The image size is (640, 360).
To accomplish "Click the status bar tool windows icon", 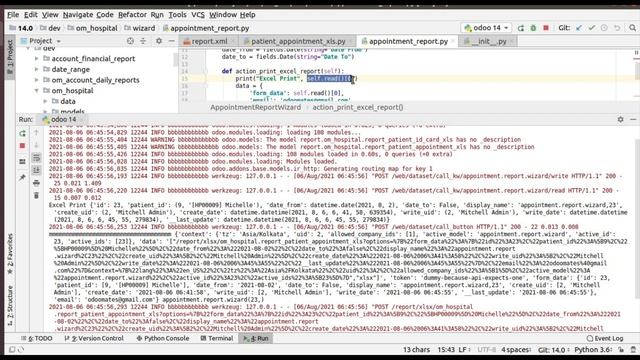I will 12,349.
